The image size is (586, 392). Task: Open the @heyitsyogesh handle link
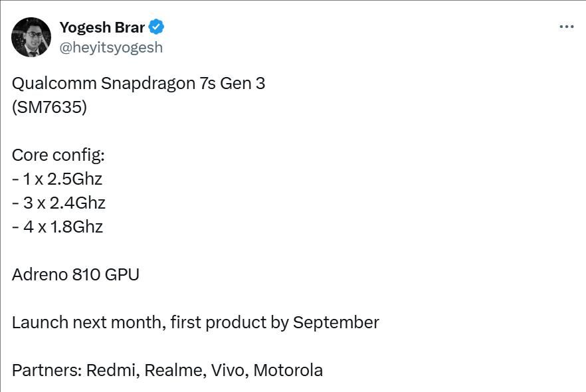[x=111, y=47]
